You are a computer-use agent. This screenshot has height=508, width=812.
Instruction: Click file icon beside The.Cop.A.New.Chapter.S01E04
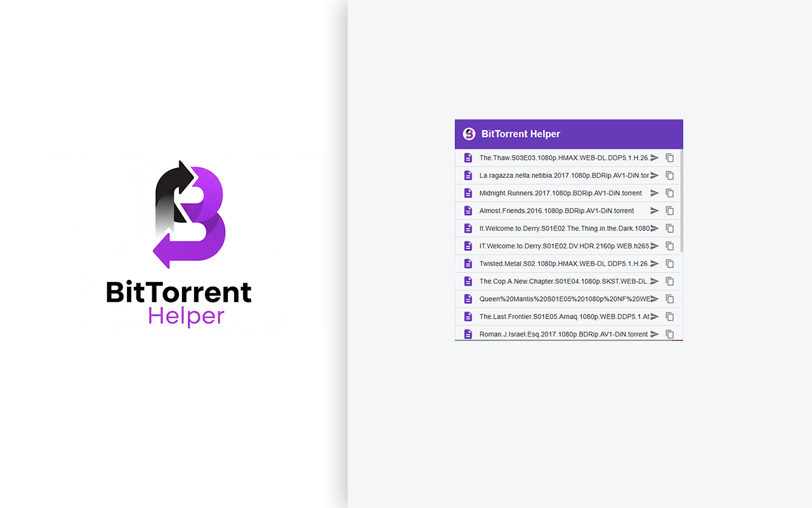coord(468,281)
